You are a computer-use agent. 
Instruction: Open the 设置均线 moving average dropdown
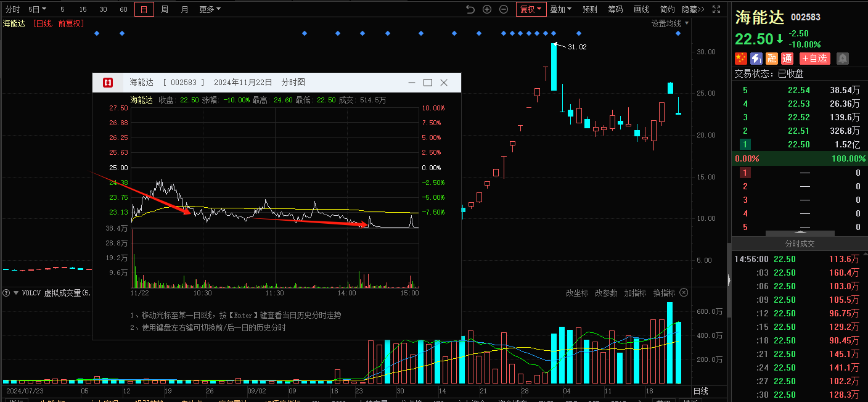(670, 23)
